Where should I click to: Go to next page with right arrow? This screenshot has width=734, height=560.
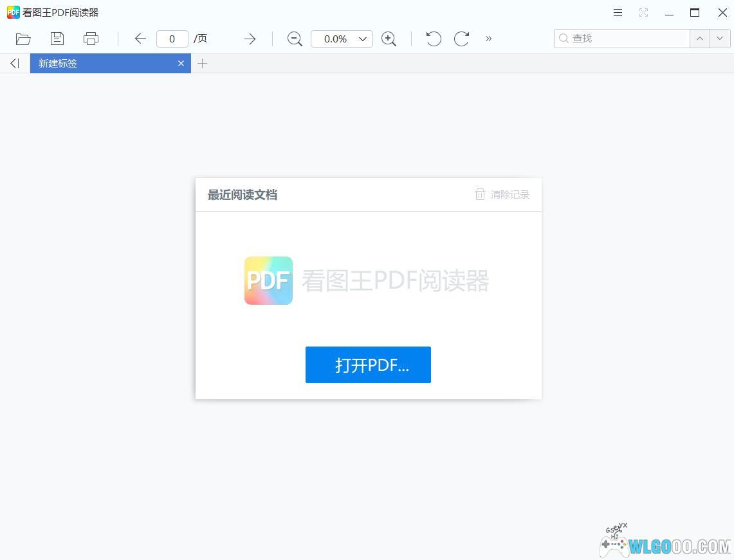click(x=250, y=39)
